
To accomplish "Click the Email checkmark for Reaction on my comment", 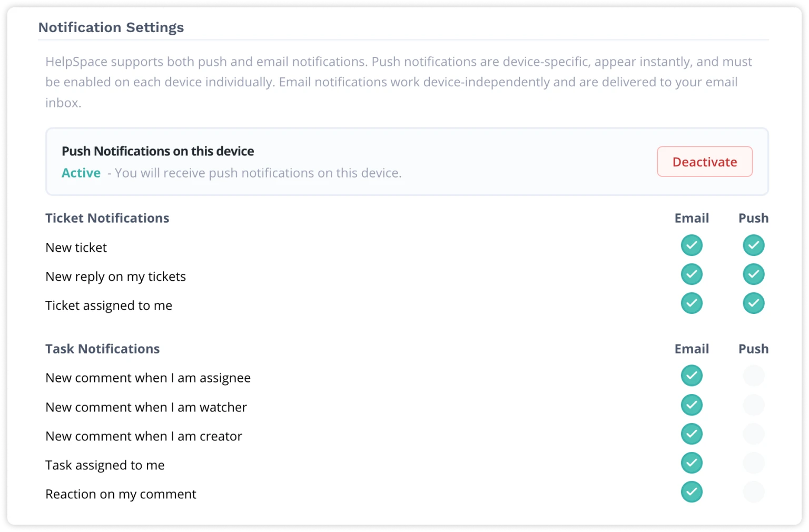I will [692, 492].
